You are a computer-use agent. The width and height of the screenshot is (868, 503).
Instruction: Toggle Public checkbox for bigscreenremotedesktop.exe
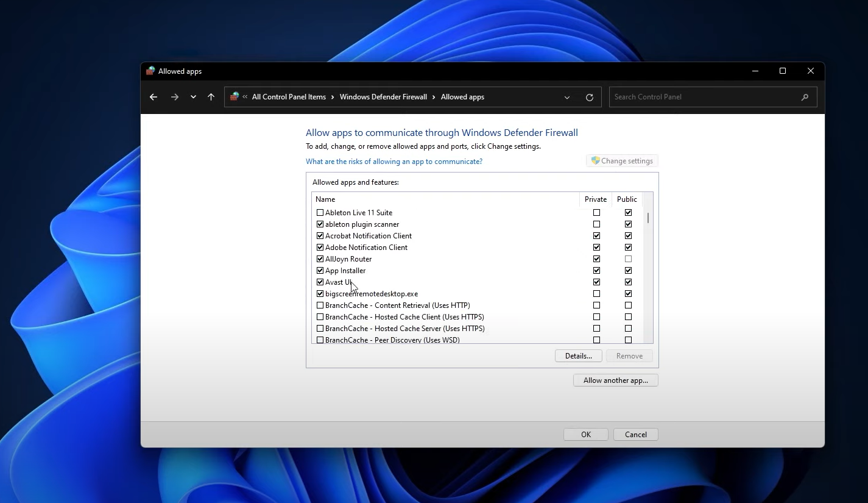click(628, 294)
